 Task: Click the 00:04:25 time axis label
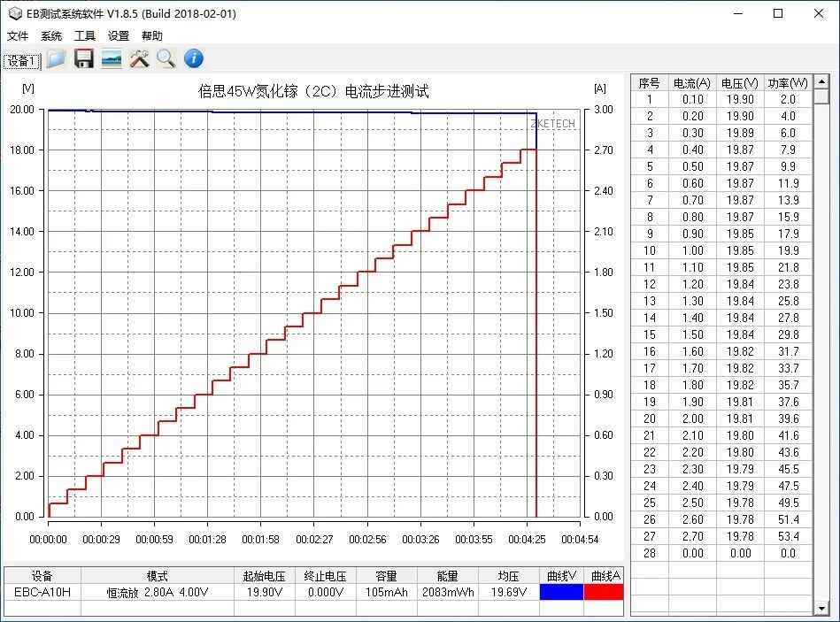click(527, 540)
